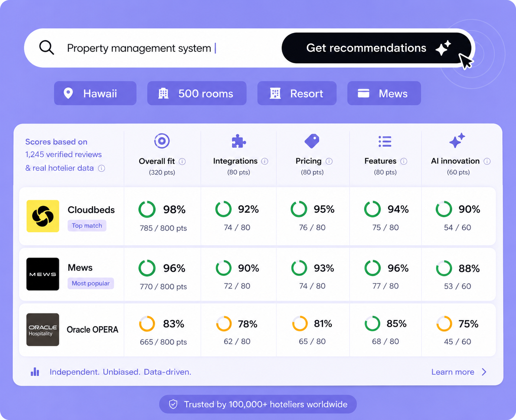Click the 665 / 800 pts score
The width and height of the screenshot is (516, 420).
[x=163, y=342]
